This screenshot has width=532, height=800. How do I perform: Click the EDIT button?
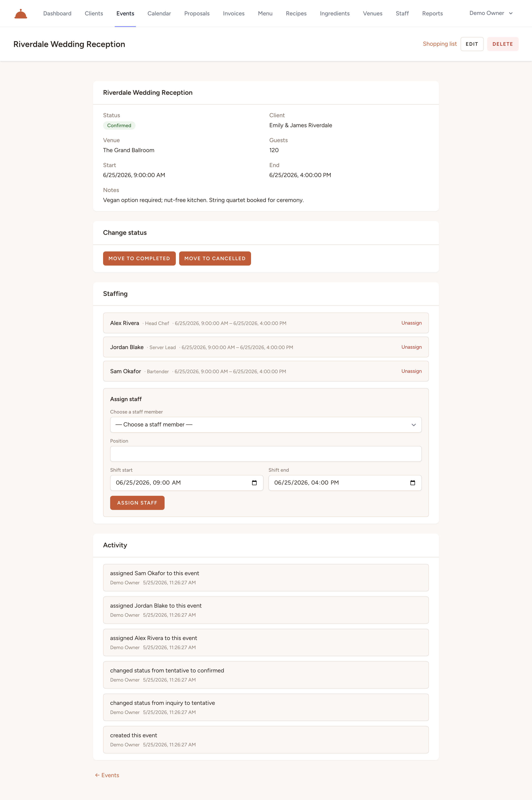pyautogui.click(x=472, y=44)
